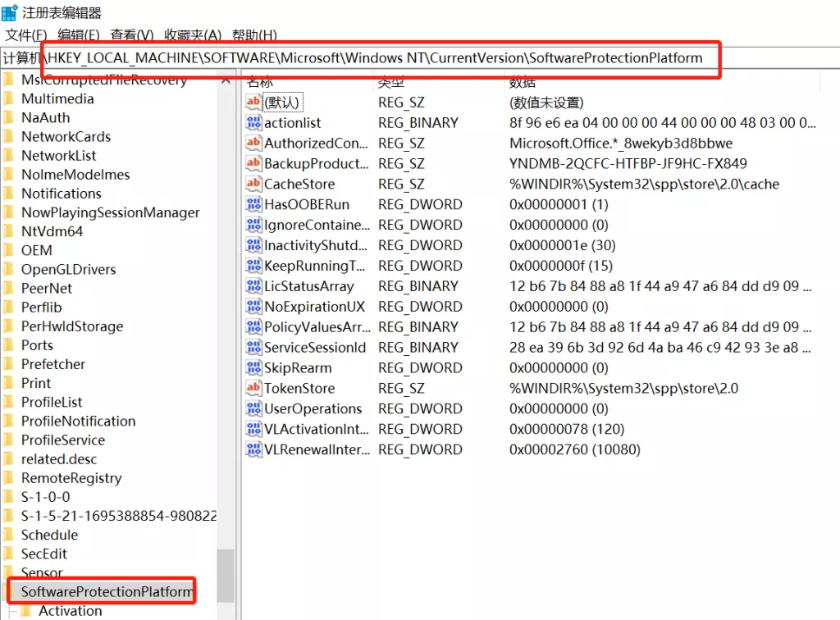Open the 查看(V) view menu
Image resolution: width=840 pixels, height=620 pixels.
click(132, 35)
